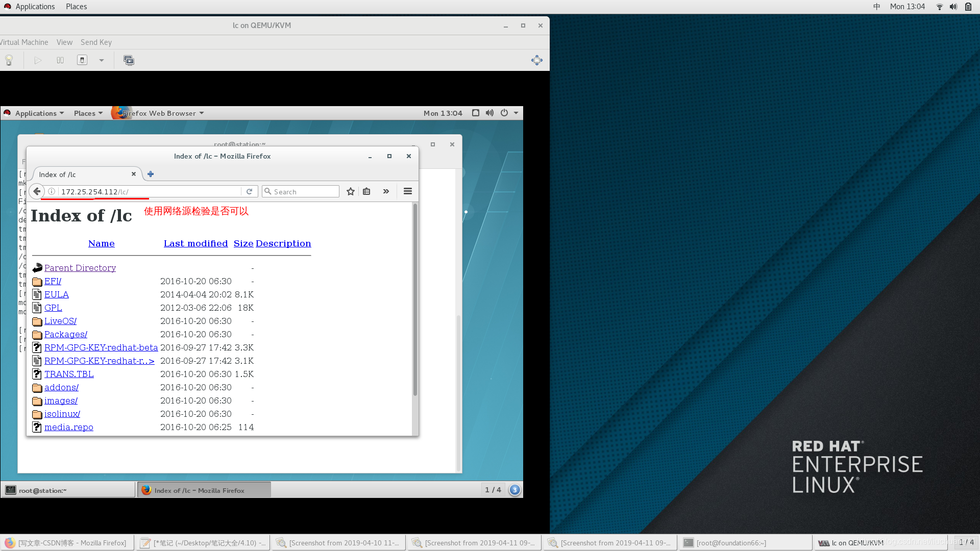Open the LiveOS/ folder link

tap(60, 321)
